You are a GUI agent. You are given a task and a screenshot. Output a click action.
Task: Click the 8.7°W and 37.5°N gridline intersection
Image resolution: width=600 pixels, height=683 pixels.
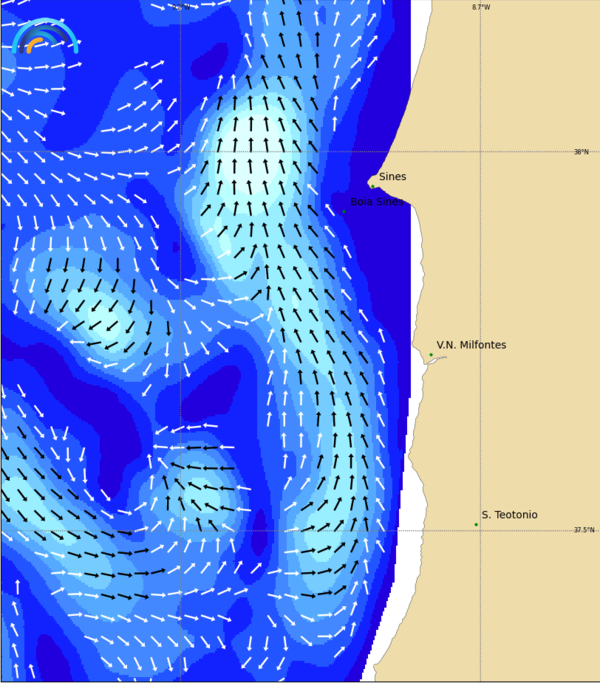tap(480, 530)
